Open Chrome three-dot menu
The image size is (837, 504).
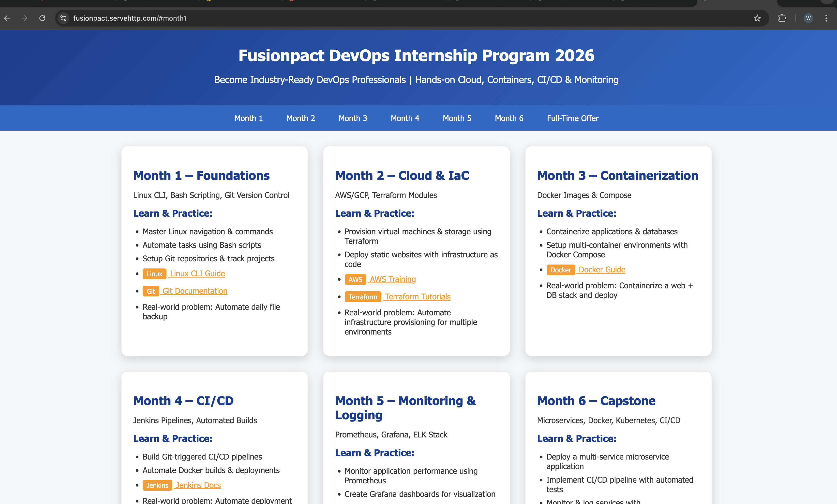(x=826, y=18)
